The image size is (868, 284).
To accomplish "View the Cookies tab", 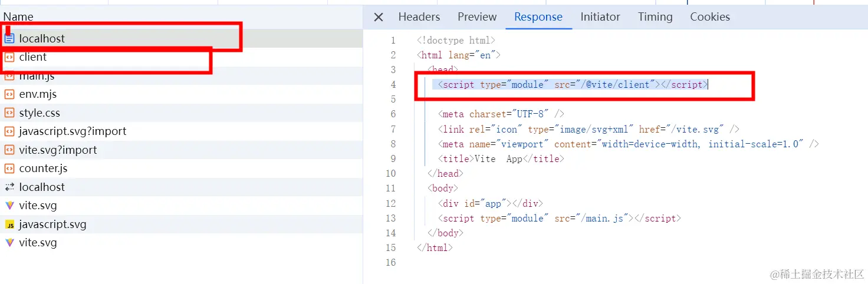I will (x=710, y=17).
